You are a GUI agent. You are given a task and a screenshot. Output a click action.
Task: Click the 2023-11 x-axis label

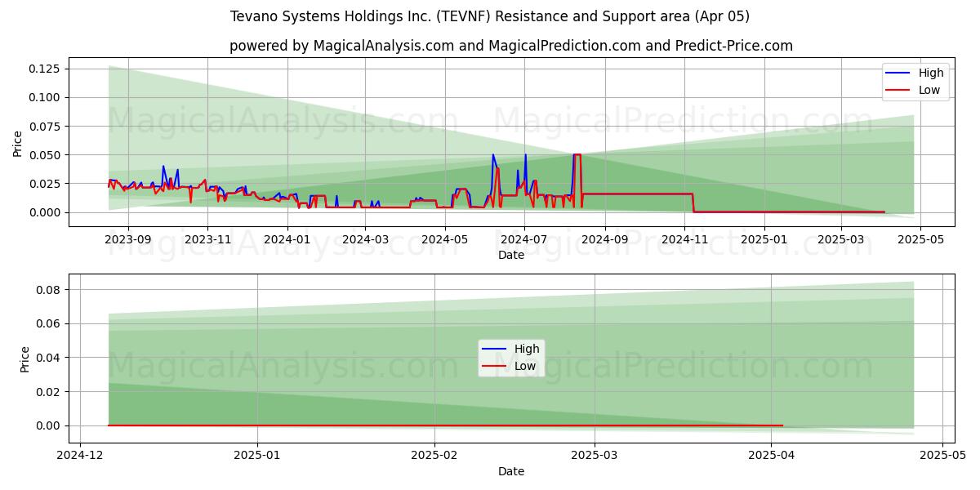click(207, 239)
